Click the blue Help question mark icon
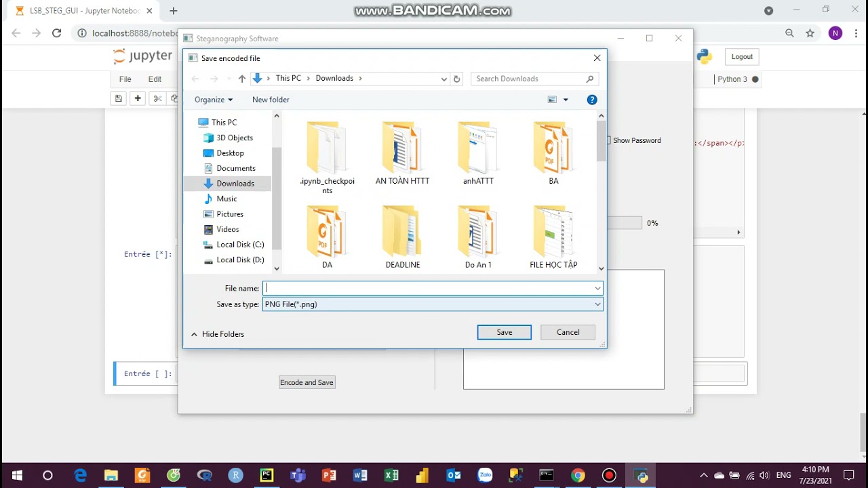The height and width of the screenshot is (488, 868). pos(592,100)
